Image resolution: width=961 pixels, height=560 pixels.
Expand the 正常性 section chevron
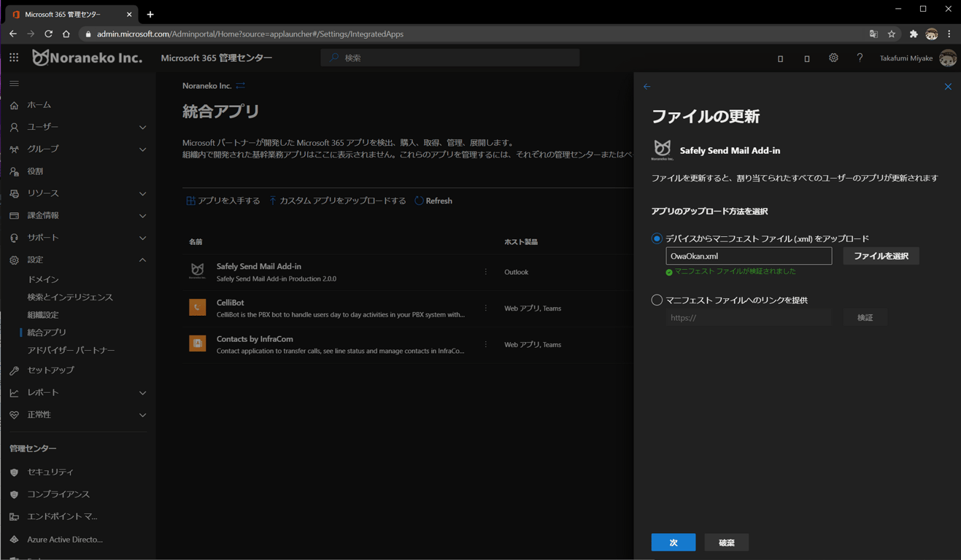[x=142, y=415]
